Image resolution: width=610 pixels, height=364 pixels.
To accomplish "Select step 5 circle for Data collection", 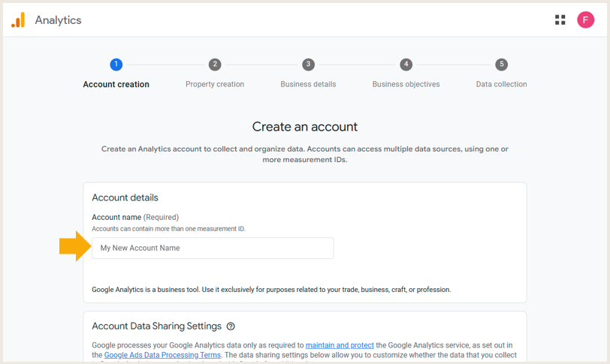I will 502,65.
